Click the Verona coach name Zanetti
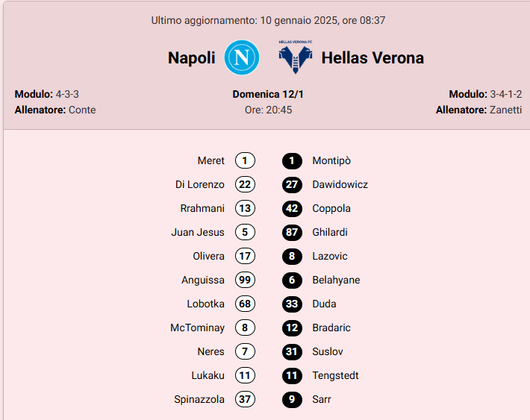This screenshot has height=420, width=530. (x=505, y=110)
